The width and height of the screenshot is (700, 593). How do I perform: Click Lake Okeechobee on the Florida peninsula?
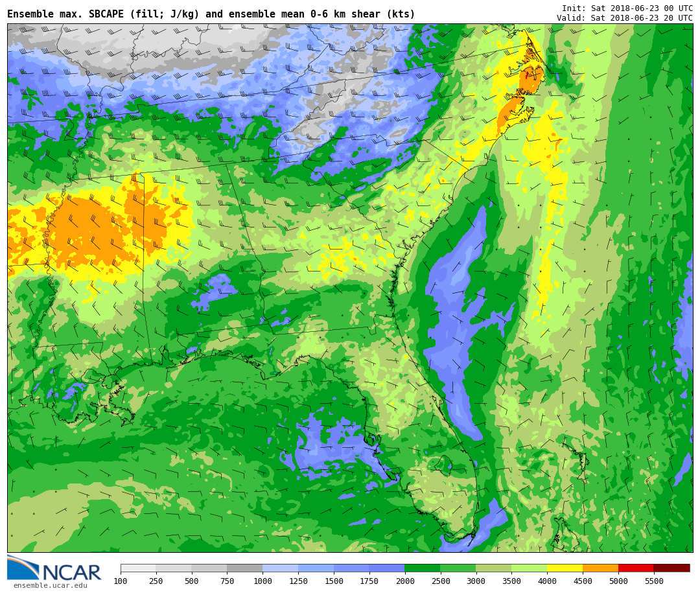tap(443, 465)
